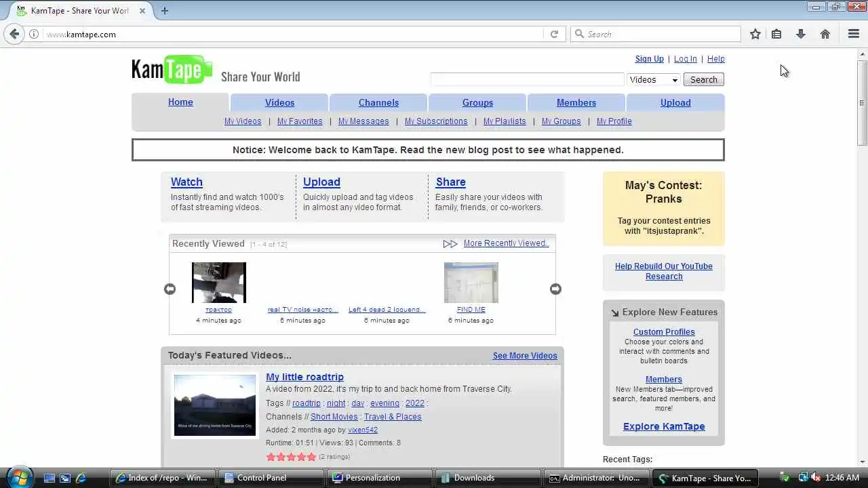Show previous recently viewed videos arrow

(x=170, y=289)
